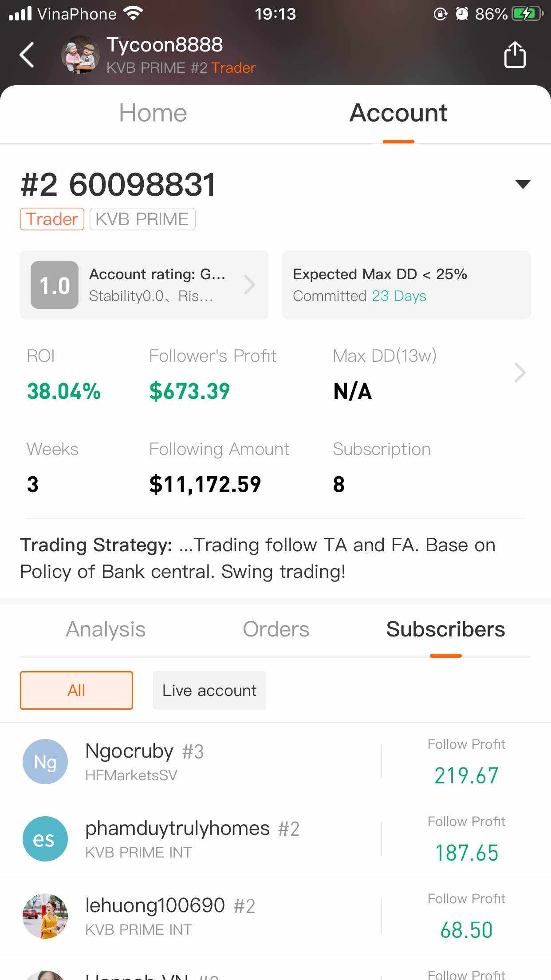Expand account rating details chevron
Viewport: 551px width, 980px height.
[250, 285]
